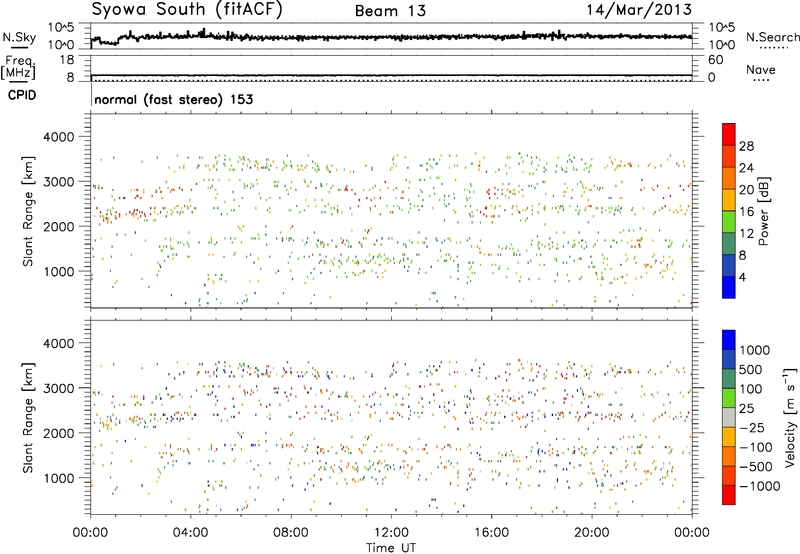800x554 pixels.
Task: Click the velocity colorbar label '1000'
Action: 755,350
